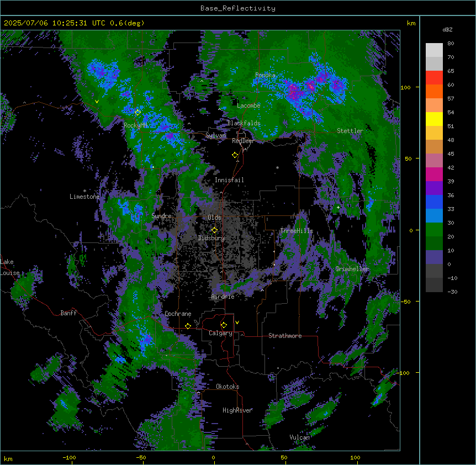Click the 45 value on the dBZ legend
The height and width of the screenshot is (465, 476).
(x=451, y=154)
